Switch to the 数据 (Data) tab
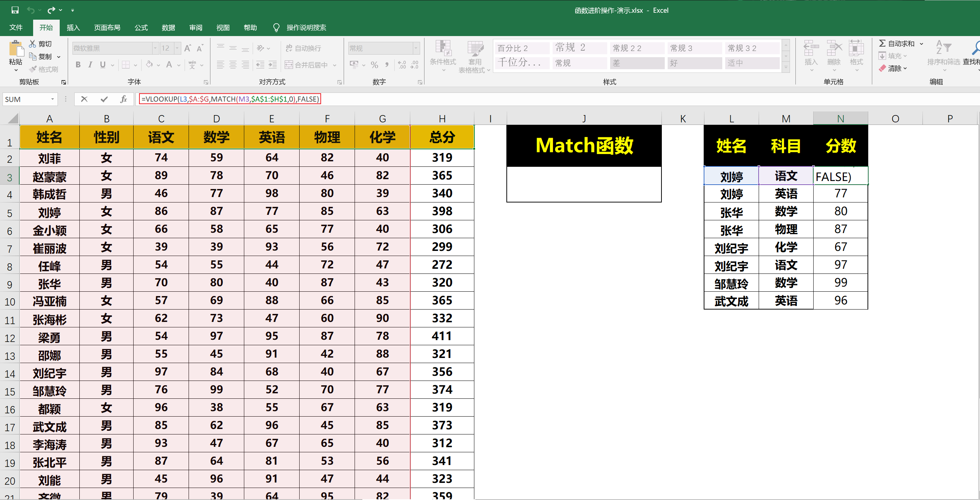980x500 pixels. click(x=168, y=27)
